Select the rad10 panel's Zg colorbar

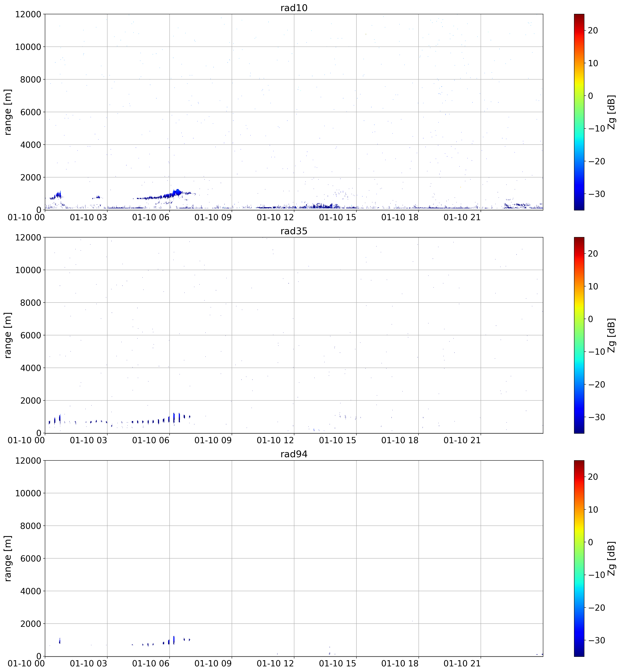579,112
